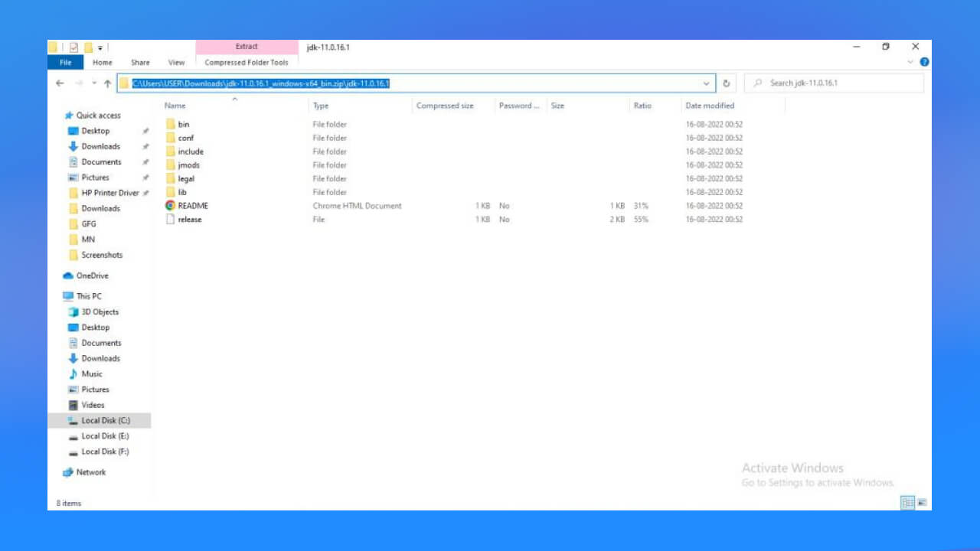Expand the ribbon with the chevron
The width and height of the screenshot is (980, 551).
click(910, 62)
